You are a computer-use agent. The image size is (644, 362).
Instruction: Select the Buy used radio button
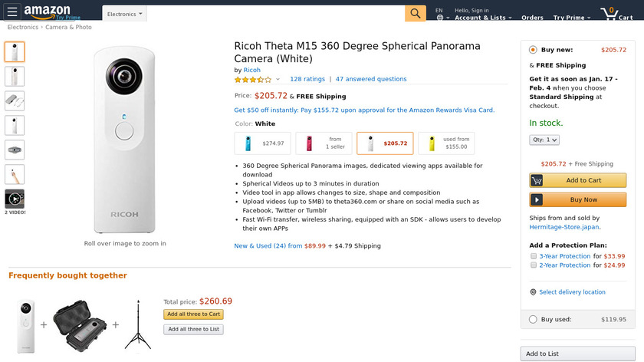click(533, 319)
